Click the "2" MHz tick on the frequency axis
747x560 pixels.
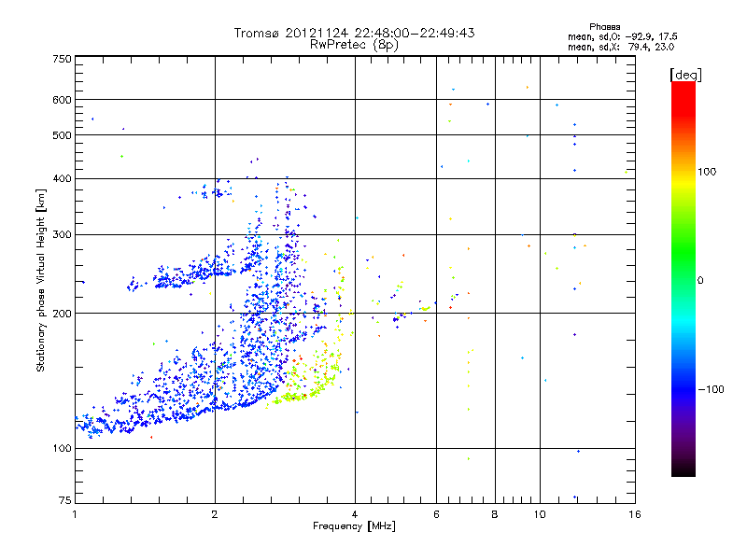click(215, 514)
